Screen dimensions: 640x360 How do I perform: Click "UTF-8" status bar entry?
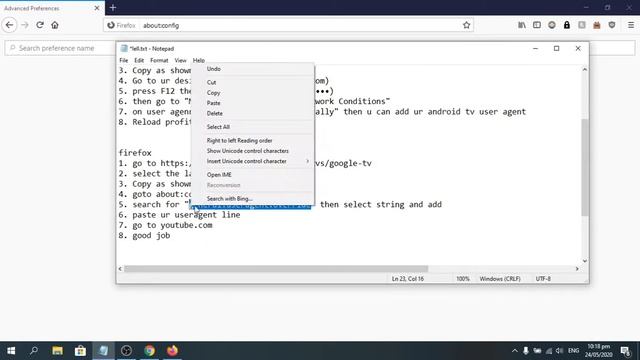point(543,279)
